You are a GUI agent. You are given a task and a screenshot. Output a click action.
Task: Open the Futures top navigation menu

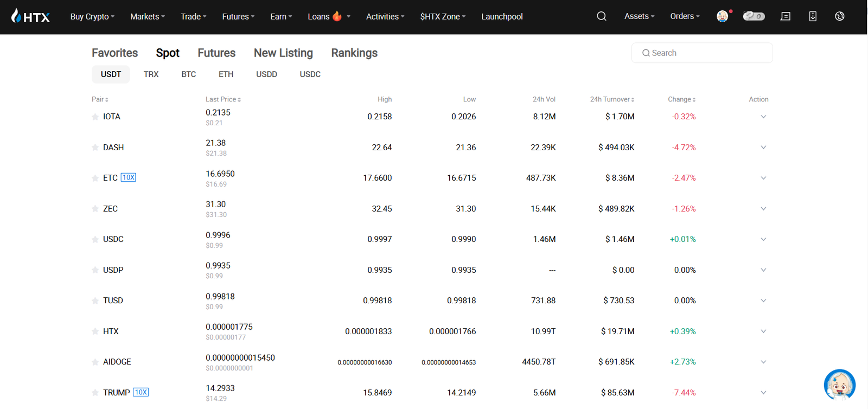pos(238,16)
